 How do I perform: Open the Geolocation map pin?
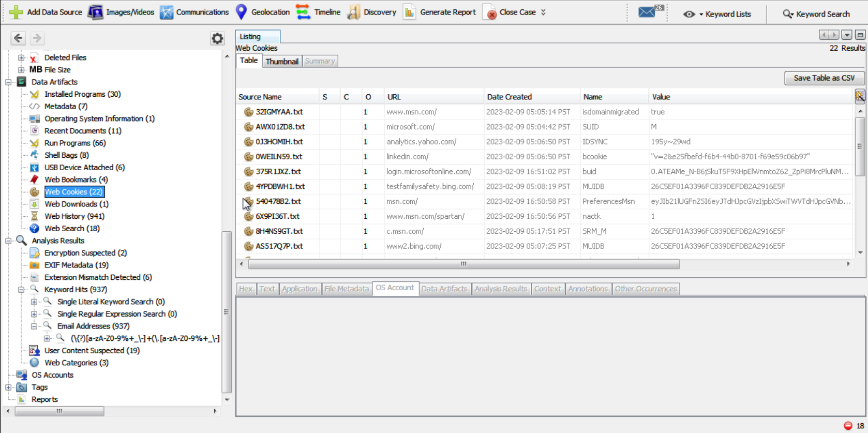tap(241, 12)
